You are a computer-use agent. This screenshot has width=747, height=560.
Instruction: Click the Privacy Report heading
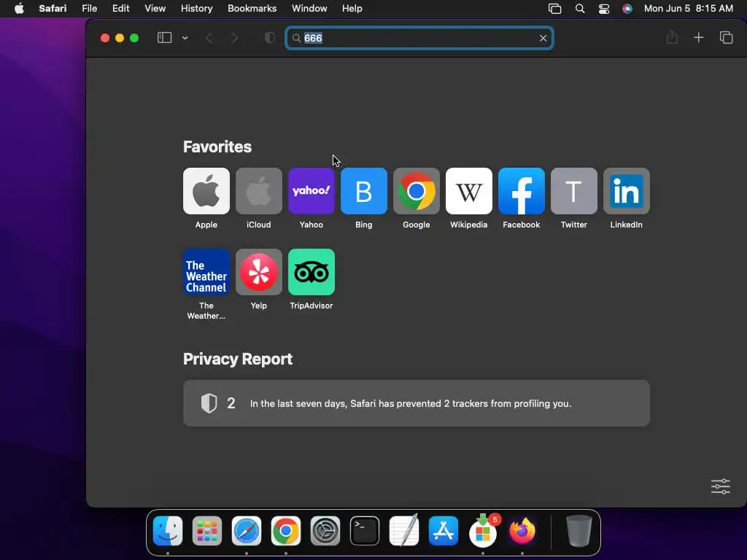click(x=238, y=359)
